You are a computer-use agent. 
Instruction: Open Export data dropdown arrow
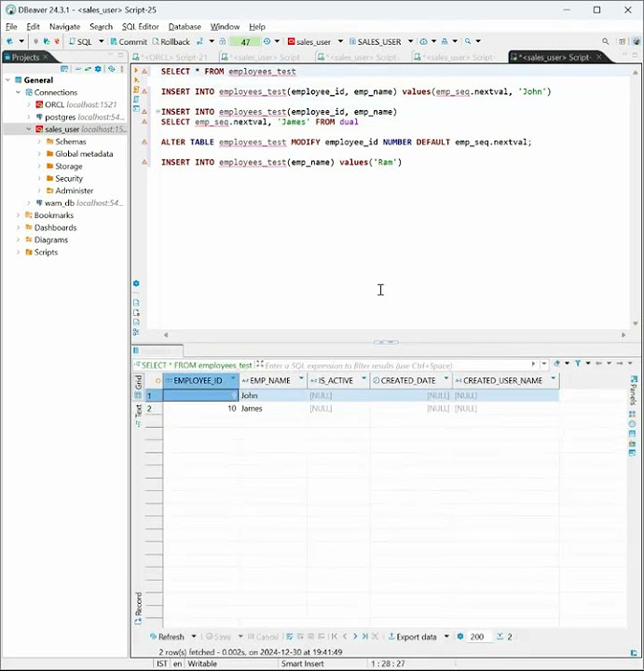tap(446, 637)
